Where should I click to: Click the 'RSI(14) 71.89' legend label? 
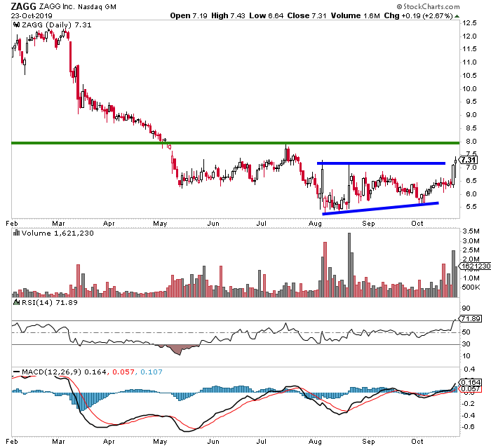click(x=50, y=302)
